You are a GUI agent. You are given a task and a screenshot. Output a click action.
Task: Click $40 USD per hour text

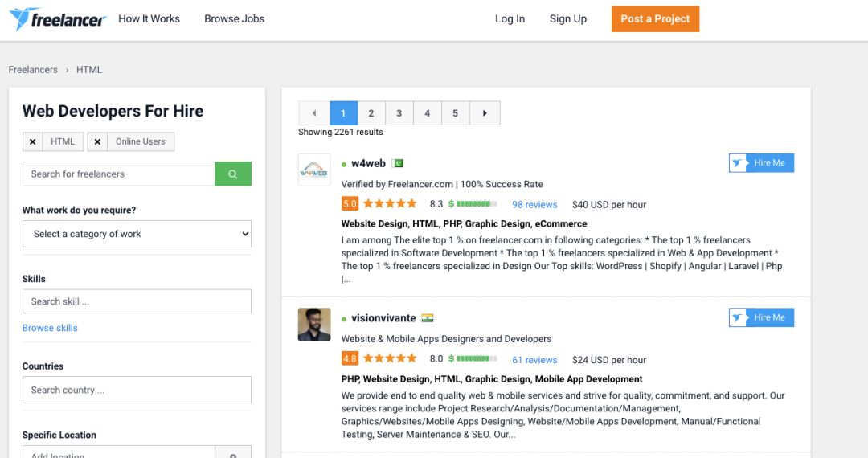click(x=609, y=205)
